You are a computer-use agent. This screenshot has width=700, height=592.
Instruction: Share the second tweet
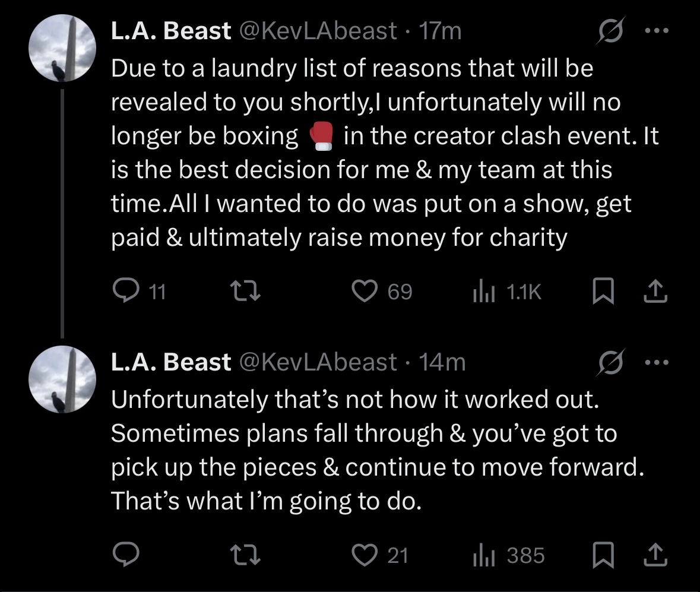coord(655,555)
